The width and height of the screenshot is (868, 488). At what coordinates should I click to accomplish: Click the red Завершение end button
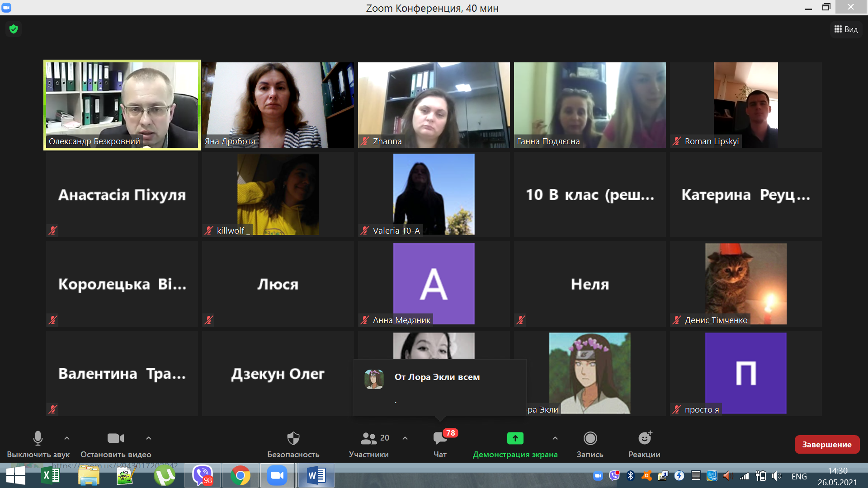point(827,444)
